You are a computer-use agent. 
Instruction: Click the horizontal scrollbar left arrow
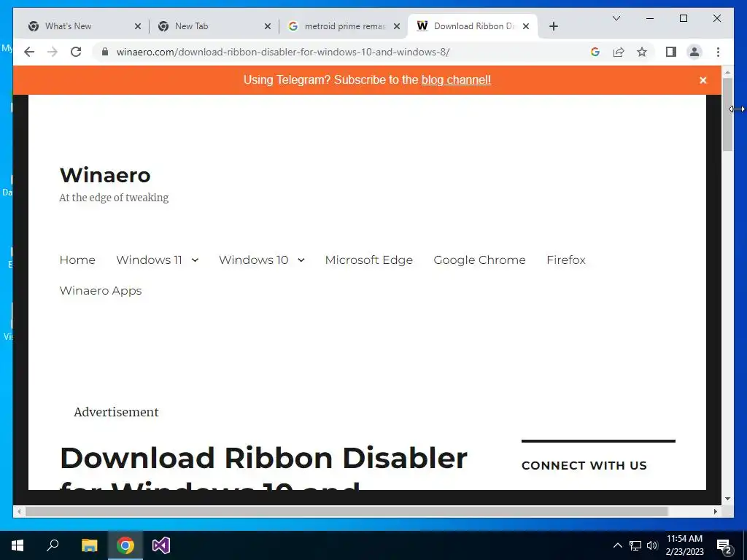click(x=18, y=511)
